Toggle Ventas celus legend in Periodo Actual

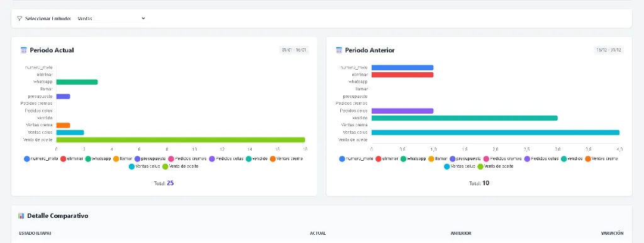click(145, 166)
